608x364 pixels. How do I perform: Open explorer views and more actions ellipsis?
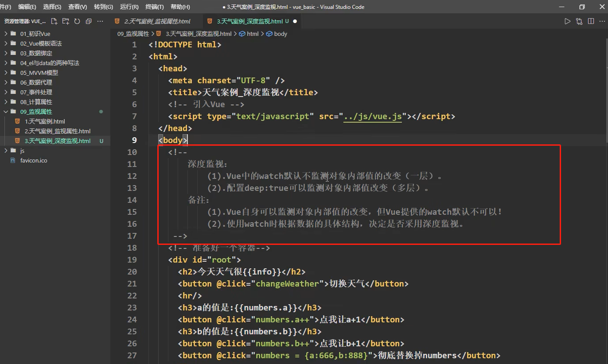coord(100,21)
